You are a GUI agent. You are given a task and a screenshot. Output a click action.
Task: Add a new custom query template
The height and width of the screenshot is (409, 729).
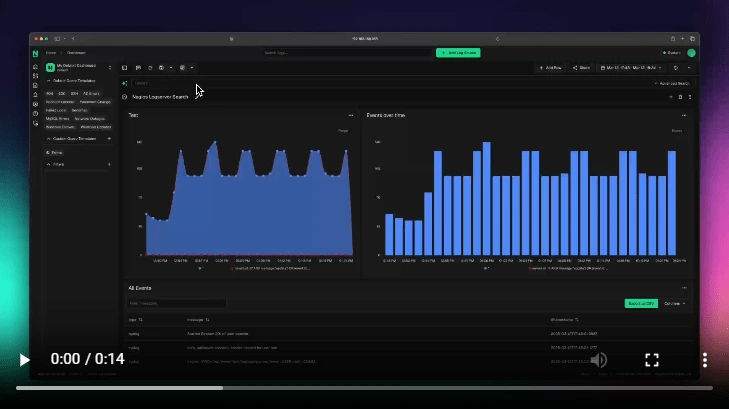point(109,139)
